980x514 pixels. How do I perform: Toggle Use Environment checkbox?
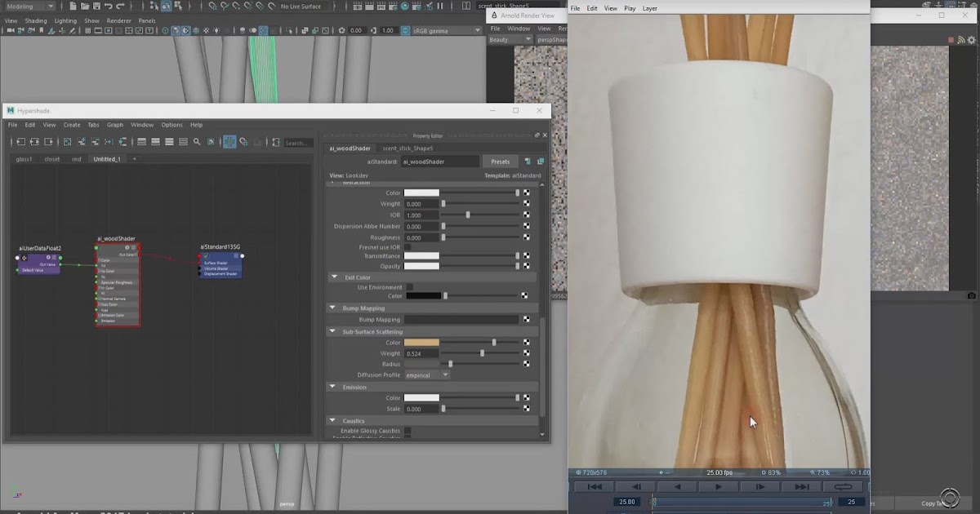click(409, 287)
